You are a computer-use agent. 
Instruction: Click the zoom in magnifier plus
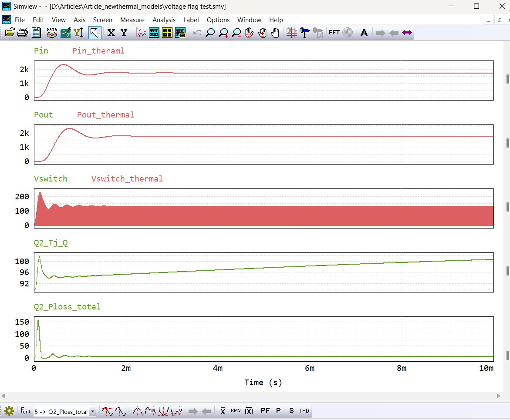(223, 33)
